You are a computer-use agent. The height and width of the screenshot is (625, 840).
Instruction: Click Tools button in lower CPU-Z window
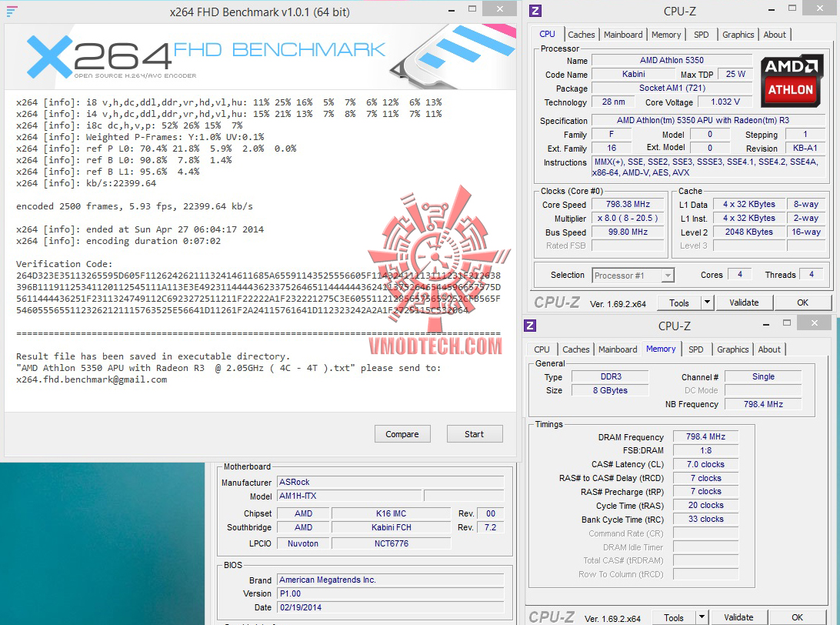pos(673,617)
